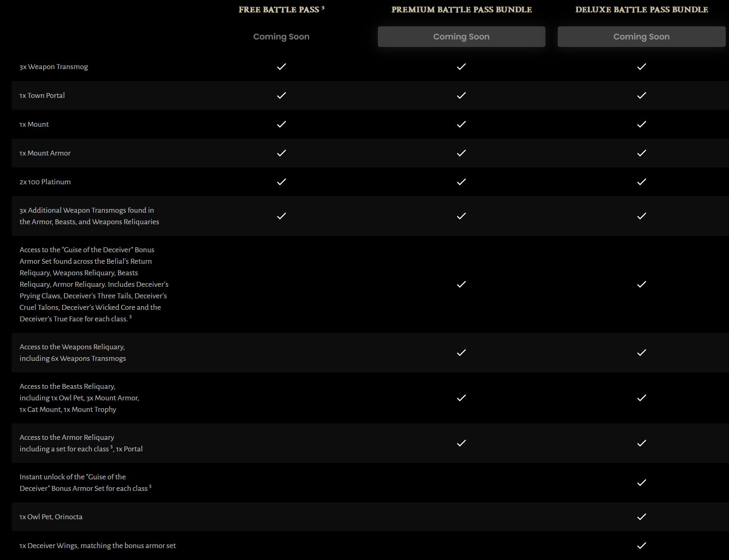Click Premium checkmark for 3x Weapon Transmog

click(x=461, y=66)
